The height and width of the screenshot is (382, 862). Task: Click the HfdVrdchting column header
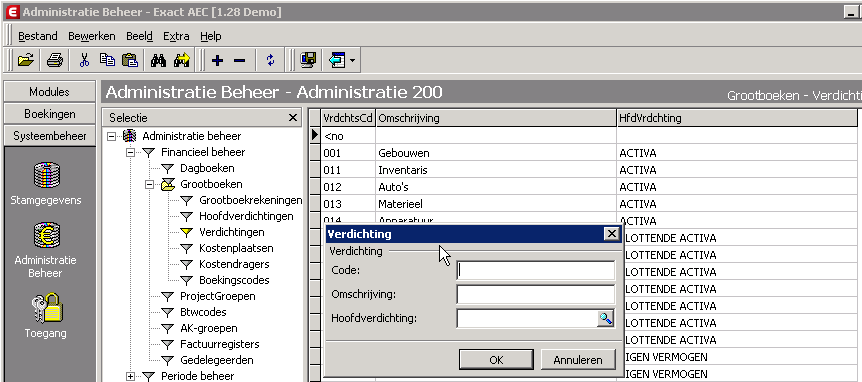tap(737, 118)
